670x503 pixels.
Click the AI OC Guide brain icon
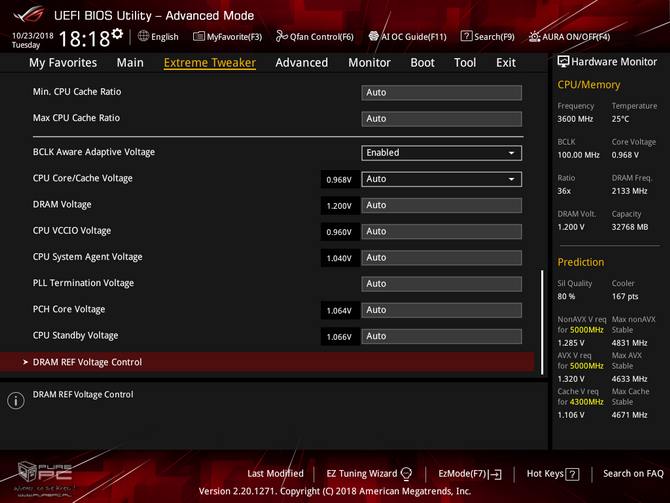[x=374, y=36]
